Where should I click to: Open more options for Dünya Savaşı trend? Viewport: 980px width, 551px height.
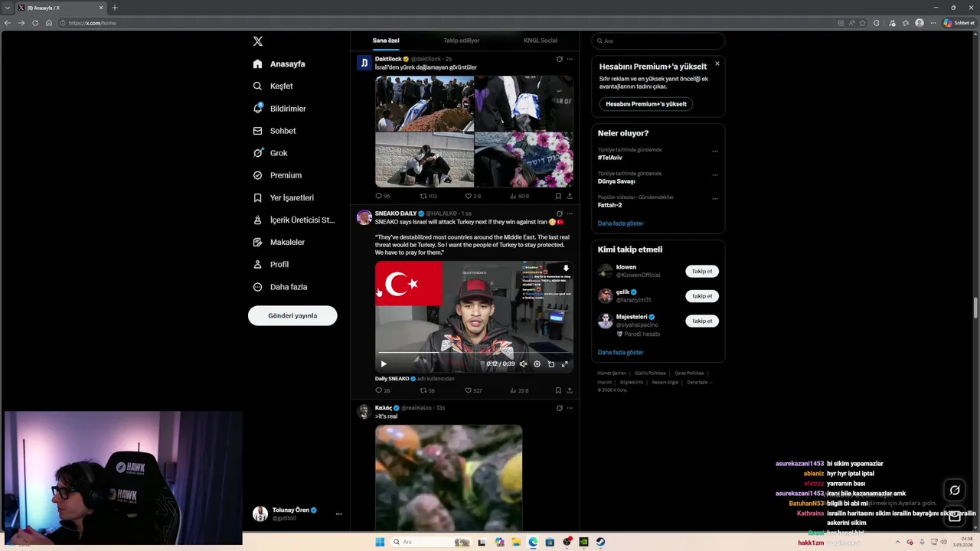tap(715, 175)
